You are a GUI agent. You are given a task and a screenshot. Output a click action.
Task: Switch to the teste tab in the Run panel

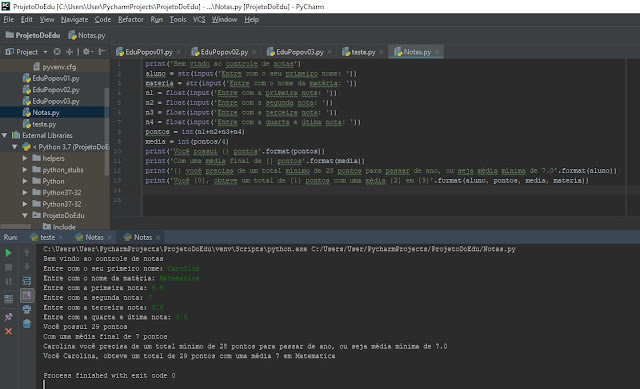tap(43, 237)
